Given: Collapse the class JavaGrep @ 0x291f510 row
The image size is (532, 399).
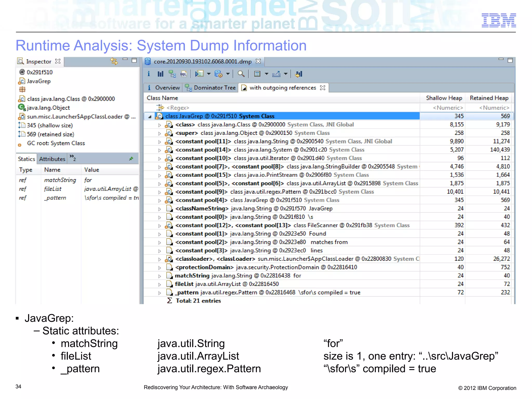Looking at the screenshot, I should point(150,117).
